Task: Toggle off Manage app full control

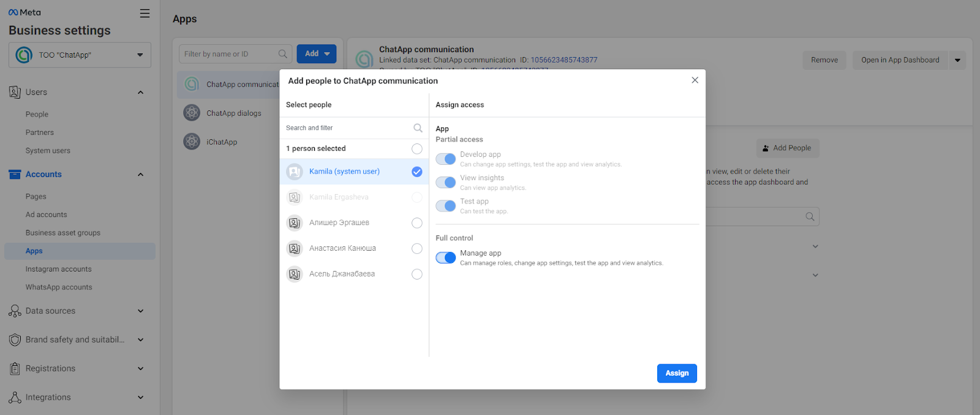Action: [x=445, y=257]
